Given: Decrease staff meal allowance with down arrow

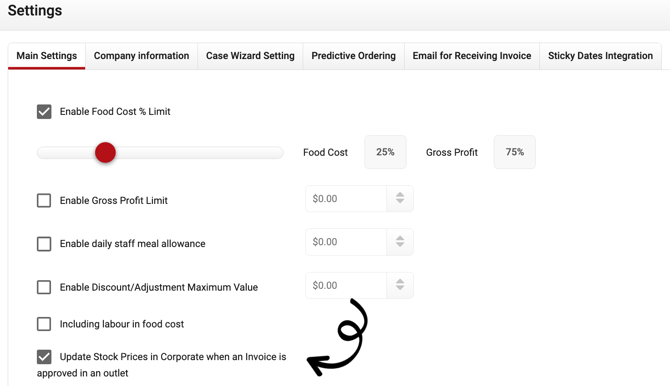Looking at the screenshot, I should point(400,245).
